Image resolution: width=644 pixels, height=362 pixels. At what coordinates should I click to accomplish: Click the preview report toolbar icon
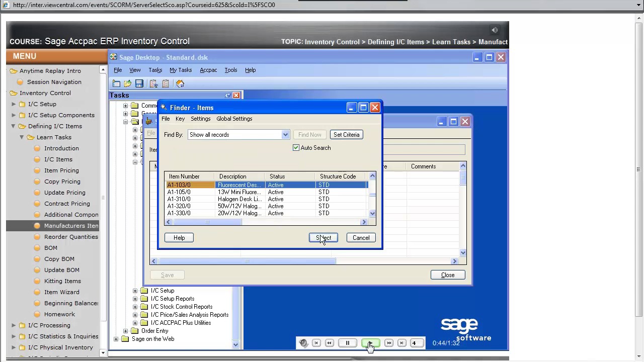click(x=154, y=83)
